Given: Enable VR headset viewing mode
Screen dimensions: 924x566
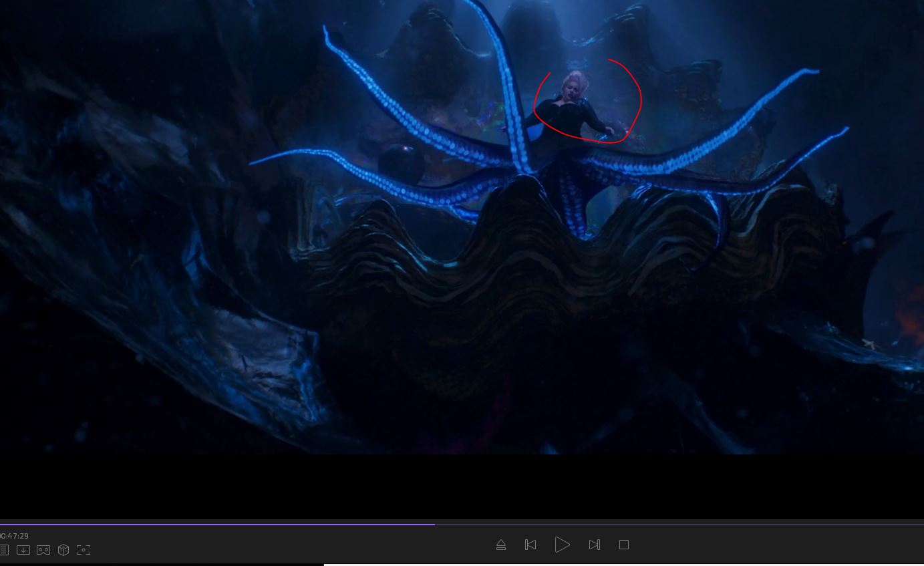Looking at the screenshot, I should (43, 550).
